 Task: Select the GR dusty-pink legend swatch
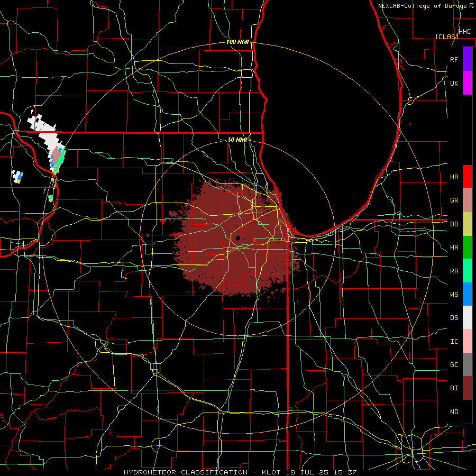(x=467, y=200)
